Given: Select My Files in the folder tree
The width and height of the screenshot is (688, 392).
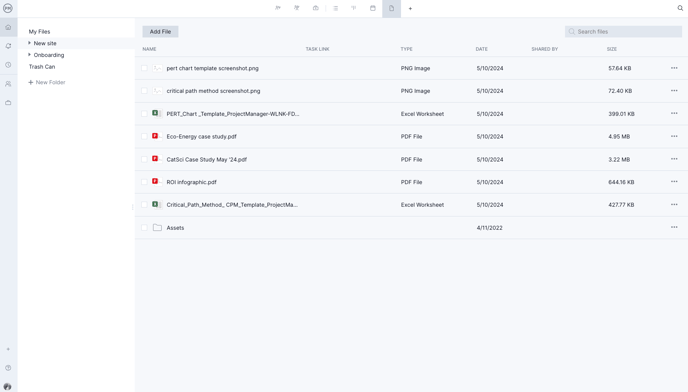Looking at the screenshot, I should coord(39,32).
